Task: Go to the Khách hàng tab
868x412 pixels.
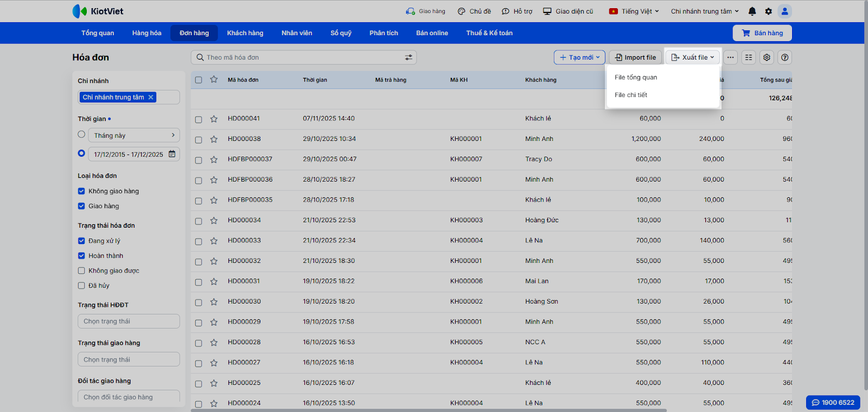Action: click(x=245, y=33)
